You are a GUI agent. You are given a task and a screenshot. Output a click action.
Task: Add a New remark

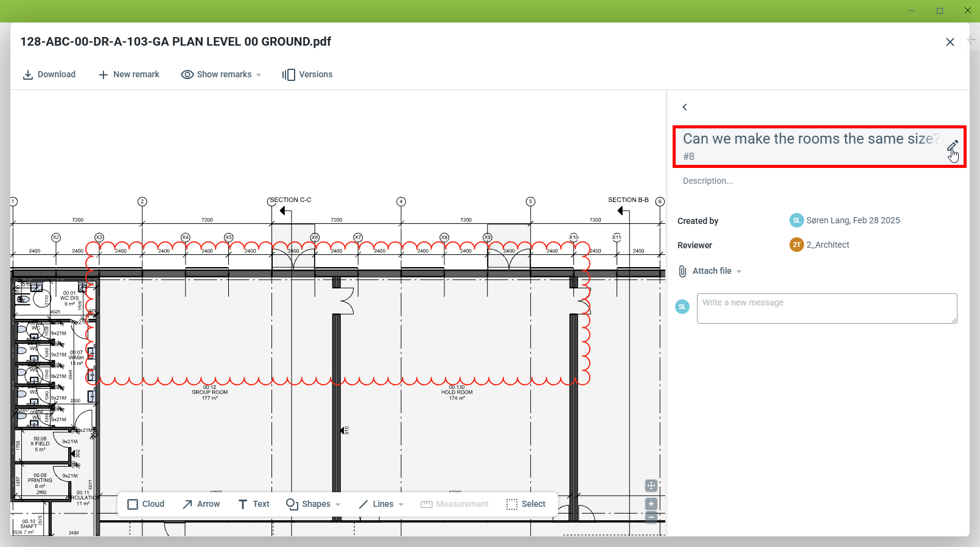pyautogui.click(x=129, y=75)
